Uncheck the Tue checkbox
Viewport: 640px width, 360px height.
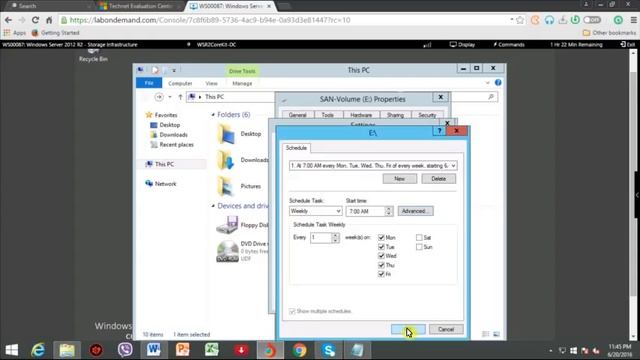(381, 247)
